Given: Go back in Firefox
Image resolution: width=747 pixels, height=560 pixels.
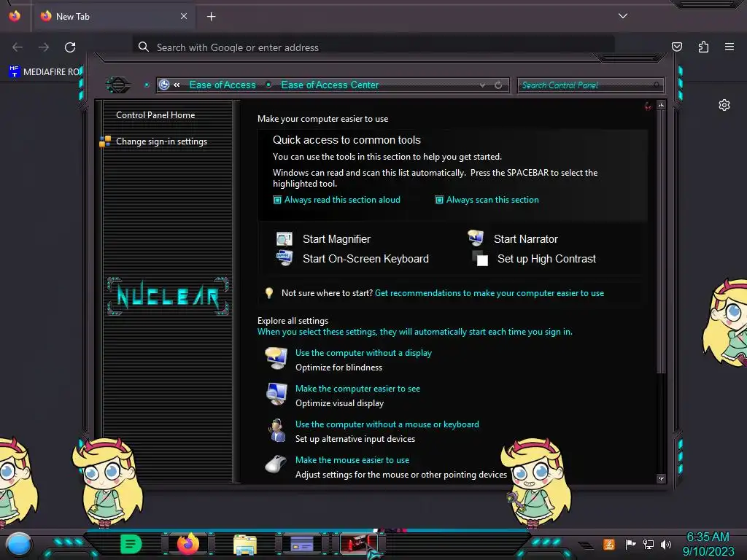Looking at the screenshot, I should (x=18, y=47).
